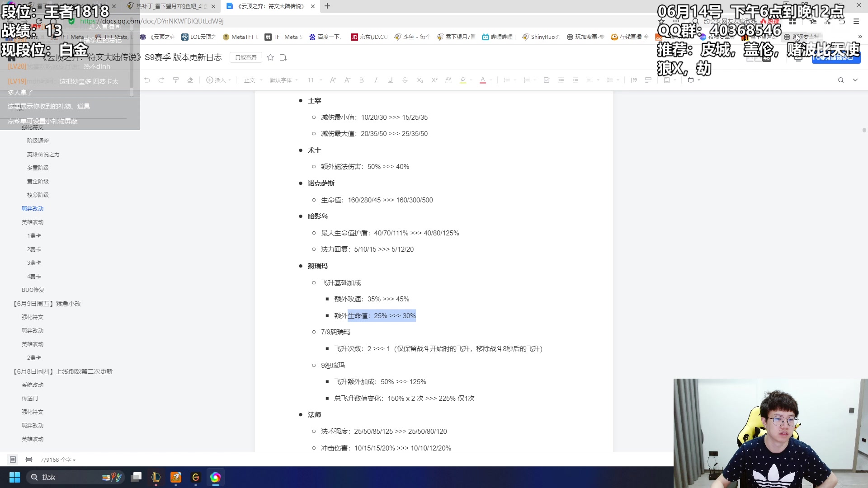Toggle underline formatting

[390, 80]
